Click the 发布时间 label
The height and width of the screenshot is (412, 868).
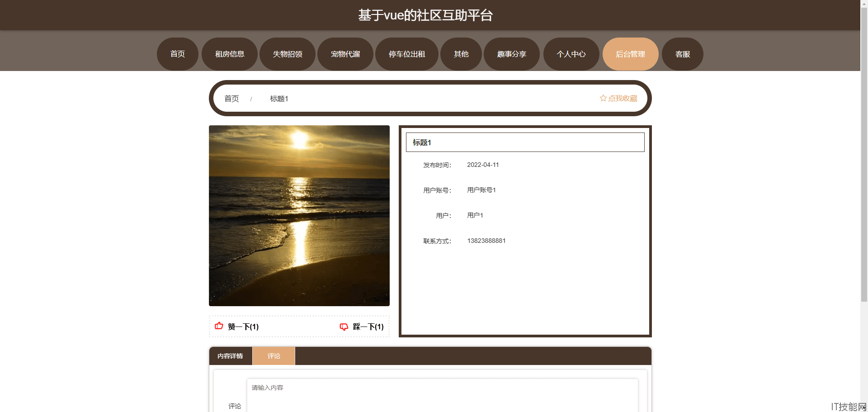click(437, 165)
